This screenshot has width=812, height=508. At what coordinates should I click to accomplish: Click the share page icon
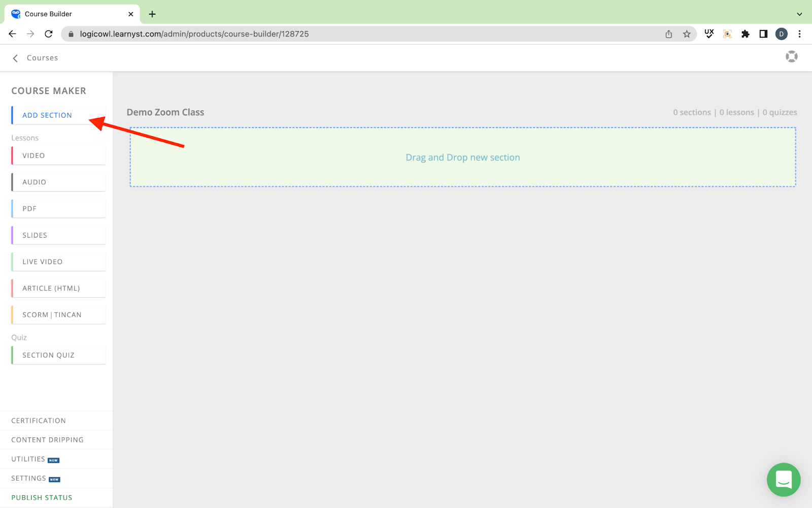coord(669,34)
